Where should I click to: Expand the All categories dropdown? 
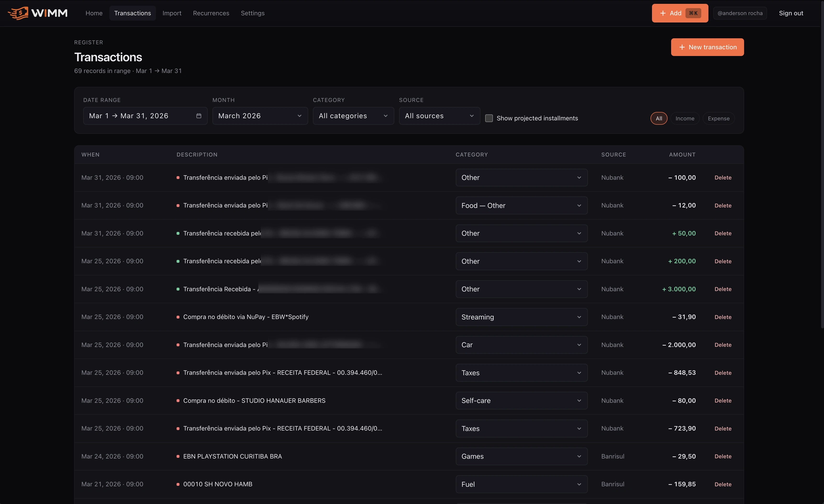click(353, 116)
